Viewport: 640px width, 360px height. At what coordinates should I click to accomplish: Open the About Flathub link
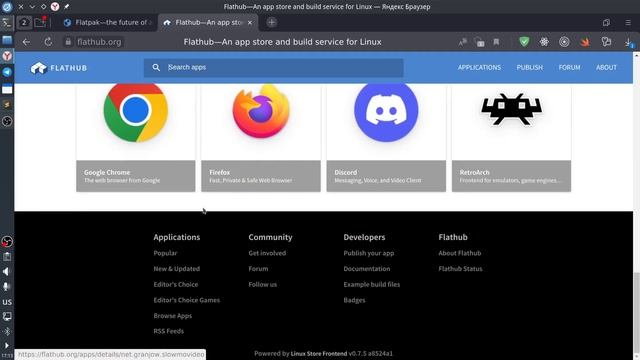point(460,253)
